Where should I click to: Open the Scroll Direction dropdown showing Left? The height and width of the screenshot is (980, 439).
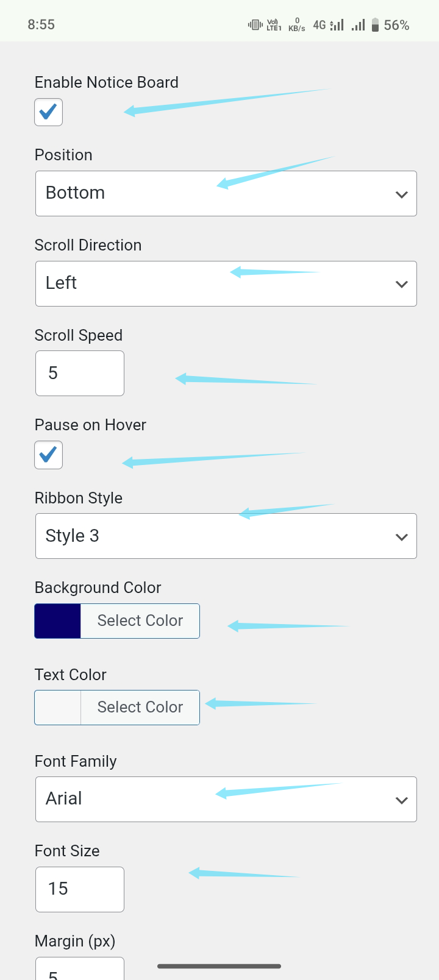pos(226,284)
